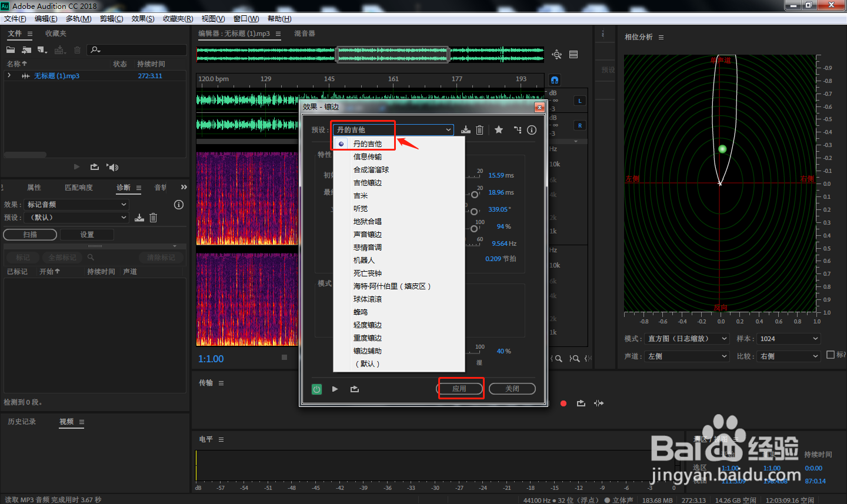Toggle the green power button in flanger dialog
The width and height of the screenshot is (847, 504).
(x=317, y=389)
